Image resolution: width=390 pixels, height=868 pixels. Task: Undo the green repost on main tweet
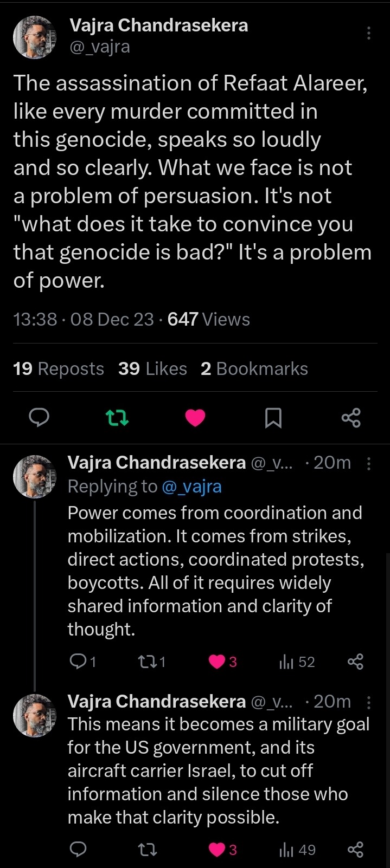[x=117, y=417]
